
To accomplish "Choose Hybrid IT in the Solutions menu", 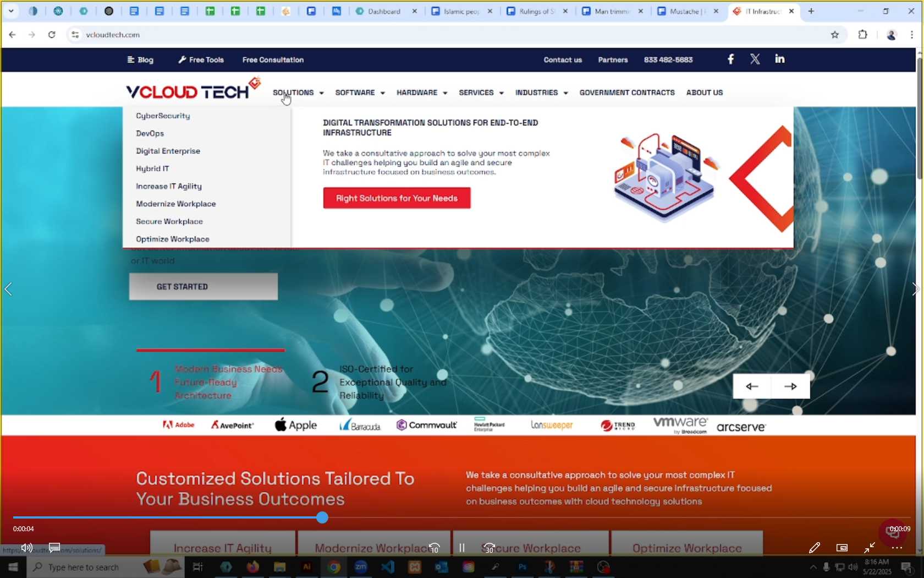I will pos(152,168).
